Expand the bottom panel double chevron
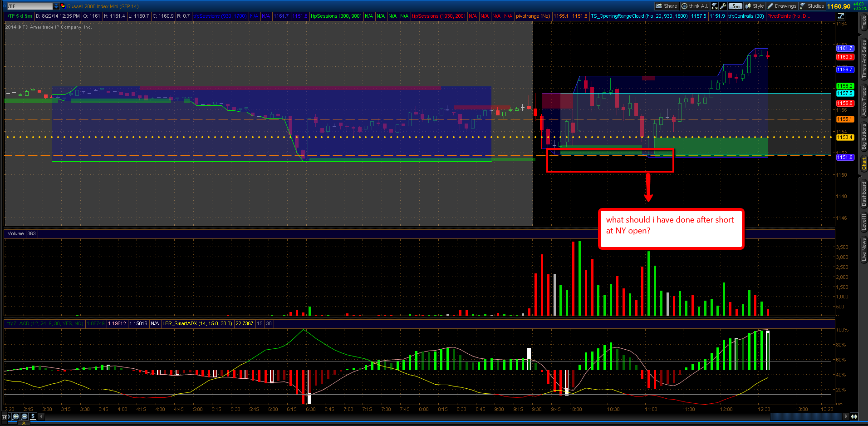868x426 pixels. point(24,423)
